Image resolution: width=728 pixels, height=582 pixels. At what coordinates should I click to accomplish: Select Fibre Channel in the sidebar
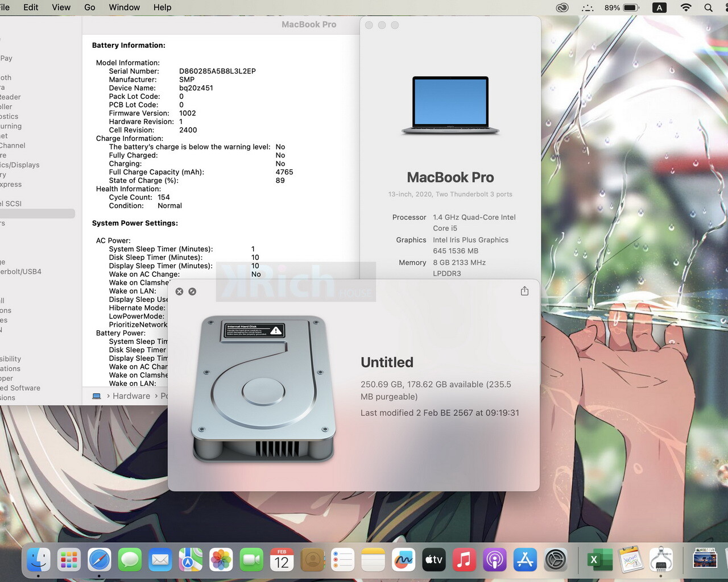[x=13, y=145]
